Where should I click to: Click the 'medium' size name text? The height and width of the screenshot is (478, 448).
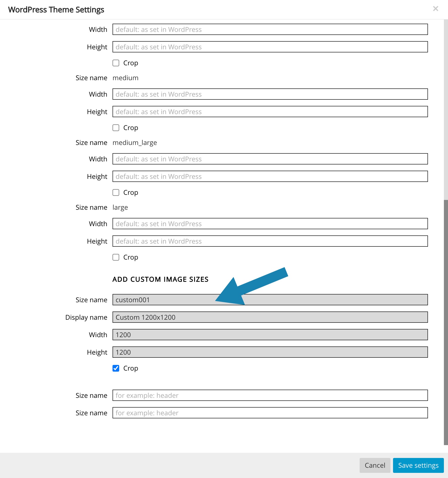(125, 78)
